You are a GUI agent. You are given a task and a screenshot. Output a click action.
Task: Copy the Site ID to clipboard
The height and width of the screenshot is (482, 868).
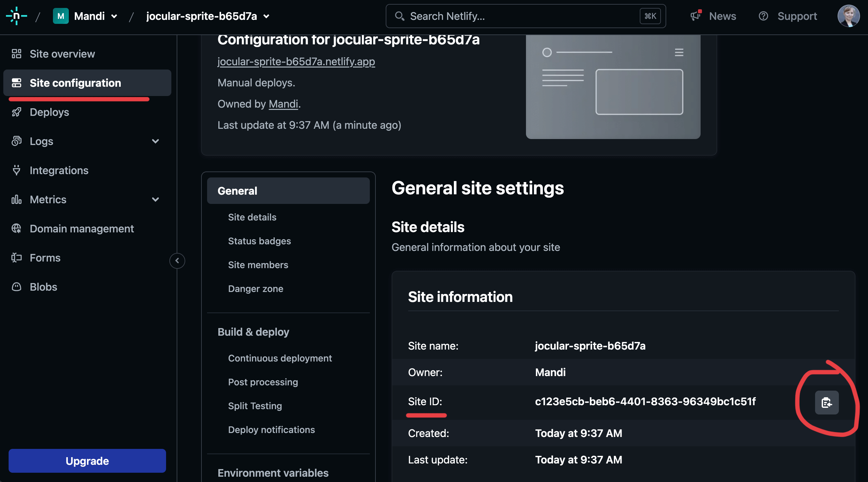(826, 403)
